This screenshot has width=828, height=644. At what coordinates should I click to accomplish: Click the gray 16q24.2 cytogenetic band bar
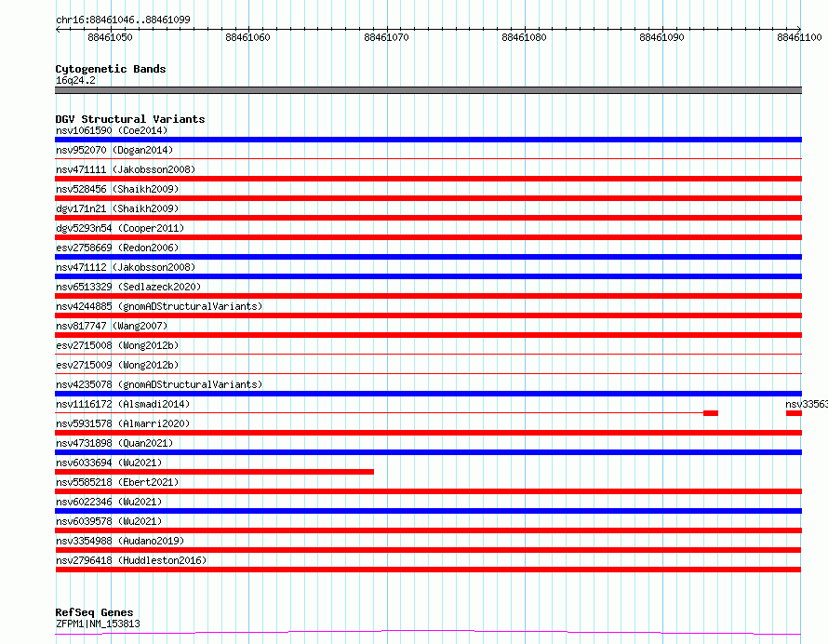(x=428, y=90)
